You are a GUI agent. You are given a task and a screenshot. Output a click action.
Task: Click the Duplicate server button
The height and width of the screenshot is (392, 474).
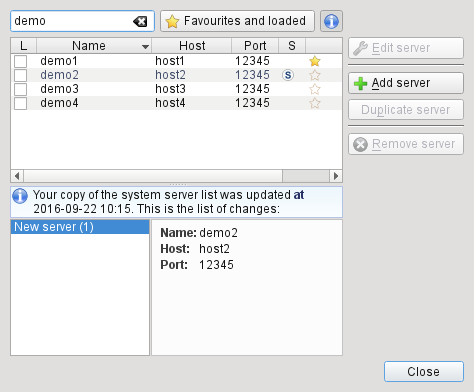(x=406, y=110)
